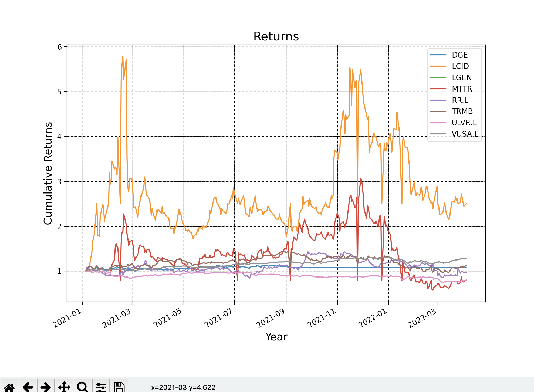Click the ULVR.L pink legend line

(438, 123)
